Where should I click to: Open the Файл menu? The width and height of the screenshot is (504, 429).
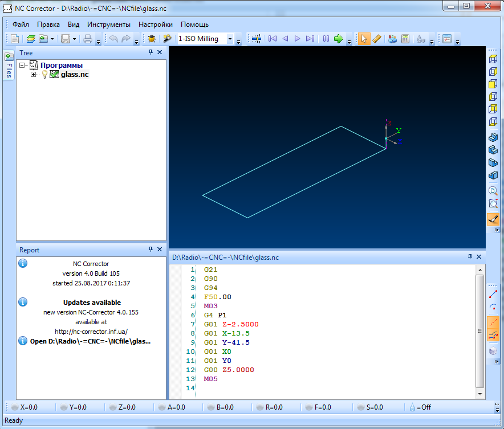point(21,24)
